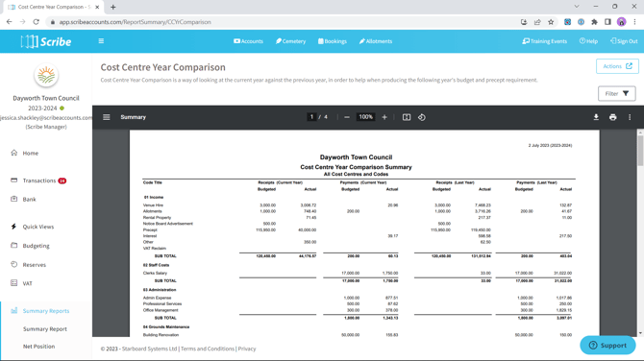Open PDF viewer more options menu
Image resolution: width=644 pixels, height=361 pixels.
tap(630, 117)
